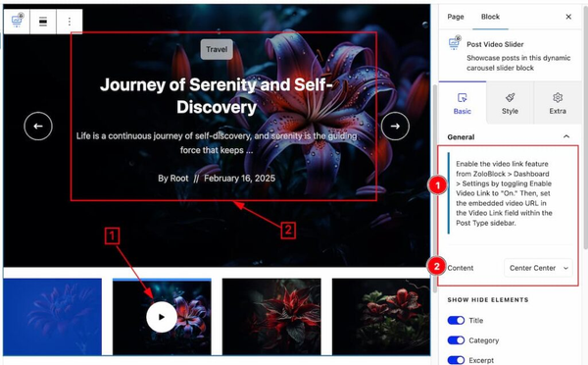Click the Post Video Slider block icon in toolbar

point(17,22)
